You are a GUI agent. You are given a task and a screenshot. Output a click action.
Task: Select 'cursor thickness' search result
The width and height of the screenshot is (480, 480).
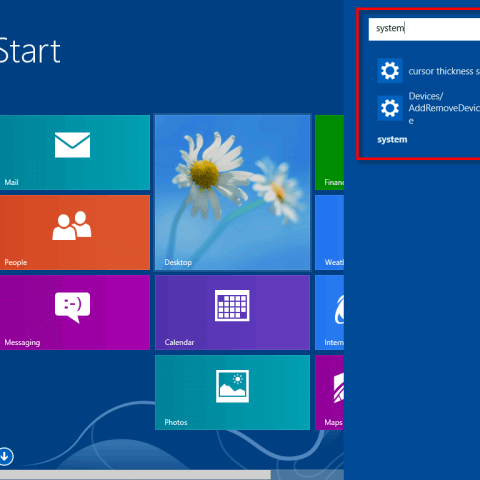pos(429,71)
